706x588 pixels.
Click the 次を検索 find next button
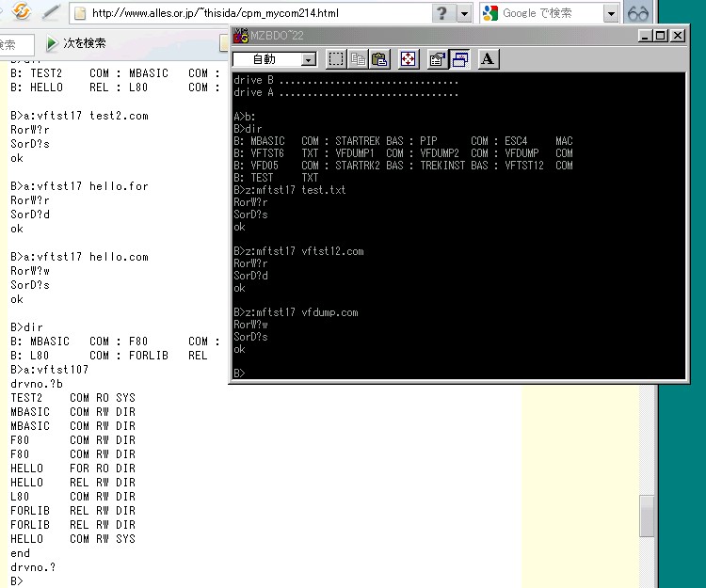click(x=76, y=43)
